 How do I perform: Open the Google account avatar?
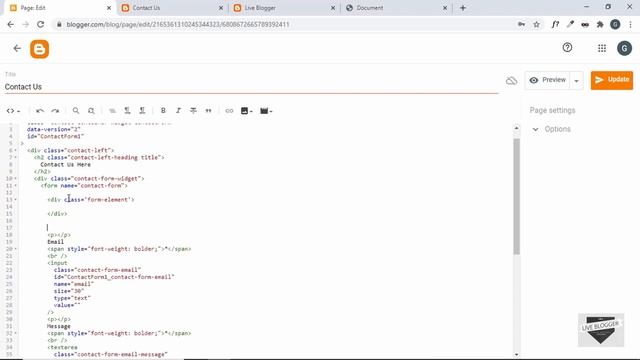(624, 49)
